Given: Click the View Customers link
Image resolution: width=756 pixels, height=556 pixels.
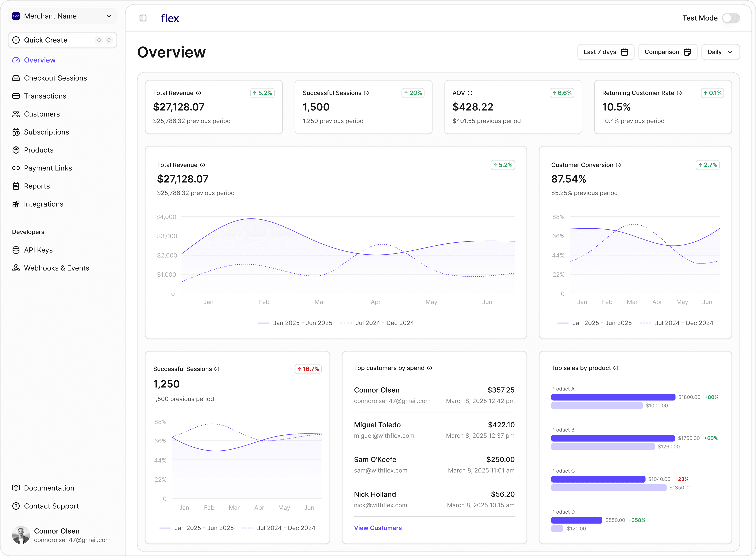Looking at the screenshot, I should coord(378,528).
